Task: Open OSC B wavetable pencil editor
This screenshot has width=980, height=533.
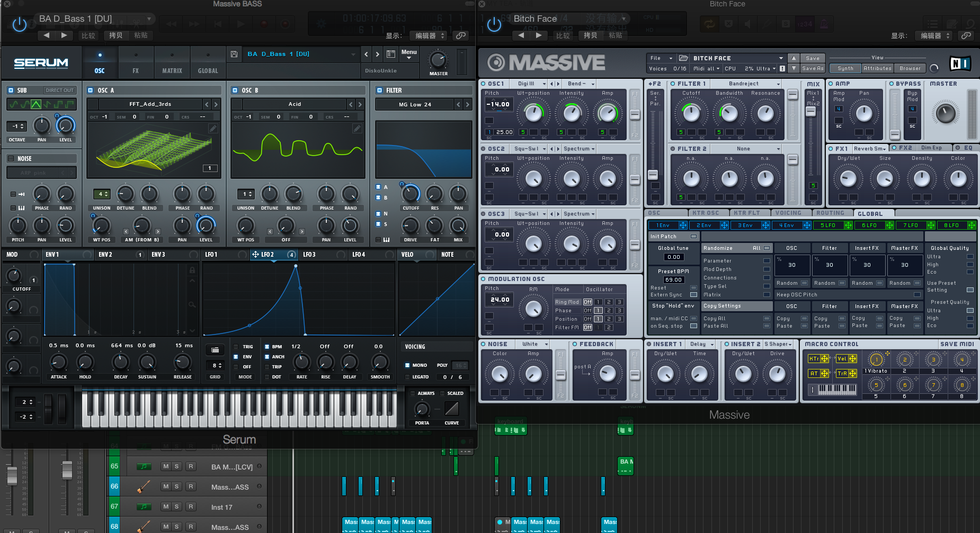Action: click(357, 128)
